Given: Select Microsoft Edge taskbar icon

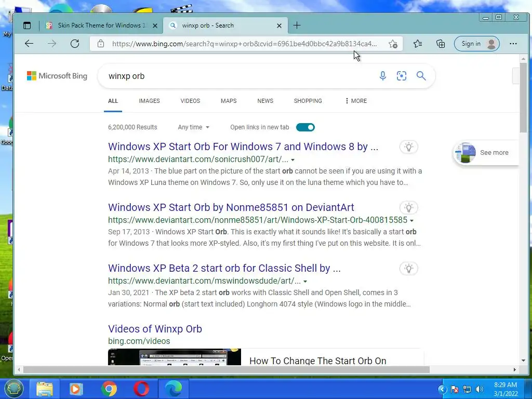Looking at the screenshot, I should click(x=174, y=389).
